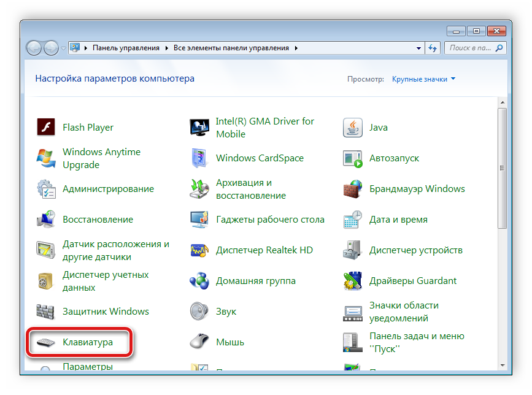
Task: Expand the address bar history dropdown arrow
Action: coord(418,48)
